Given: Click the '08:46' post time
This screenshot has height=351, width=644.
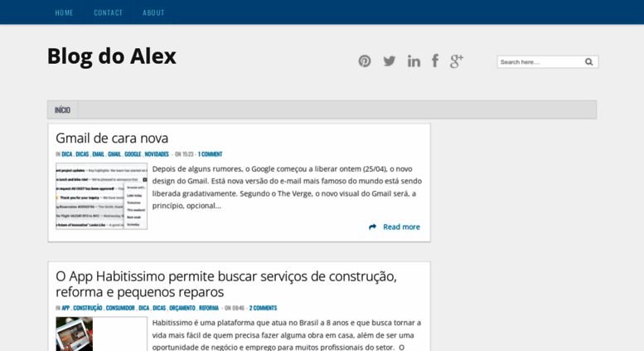Looking at the screenshot, I should click(x=239, y=308).
